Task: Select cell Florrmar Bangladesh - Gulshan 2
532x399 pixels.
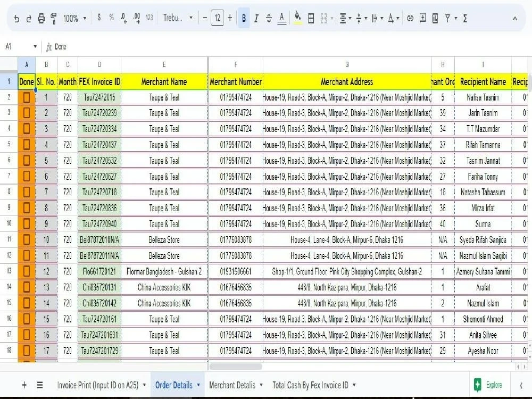Action: pos(164,271)
